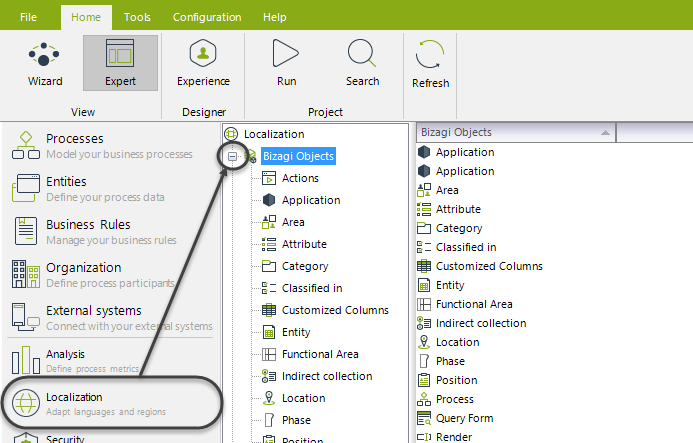
Task: Select Category in right list
Action: point(459,228)
